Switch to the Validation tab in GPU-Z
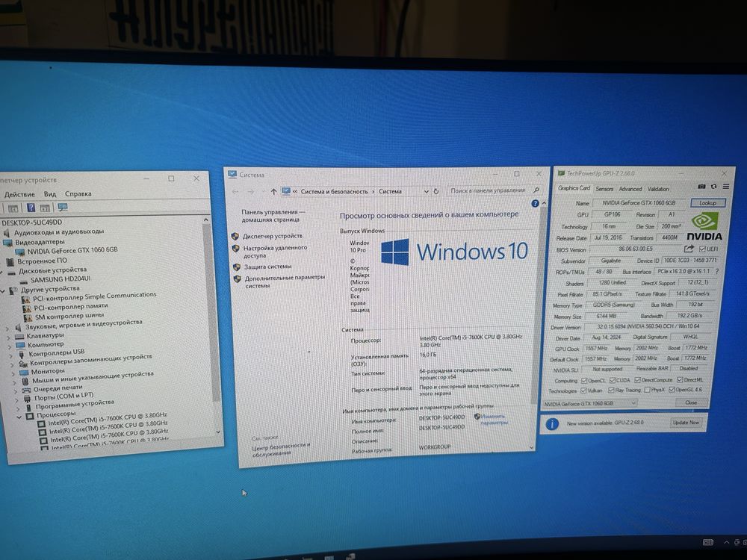The image size is (747, 560). pyautogui.click(x=658, y=189)
